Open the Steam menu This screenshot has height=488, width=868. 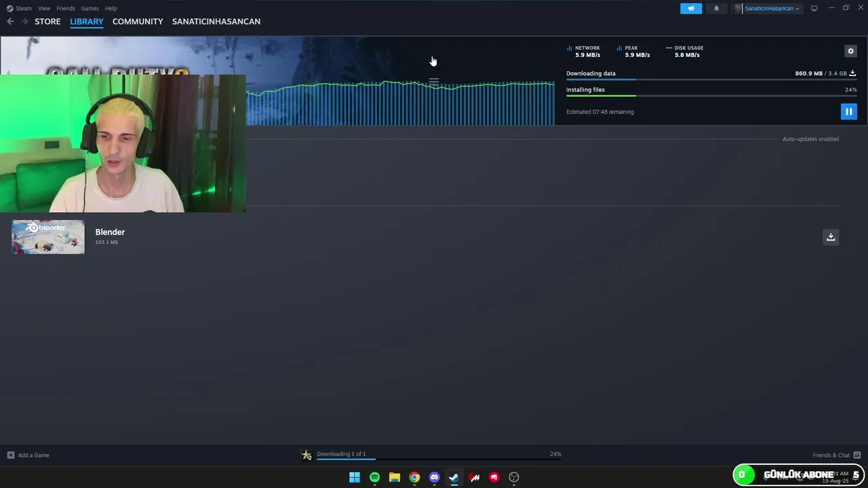click(x=19, y=8)
